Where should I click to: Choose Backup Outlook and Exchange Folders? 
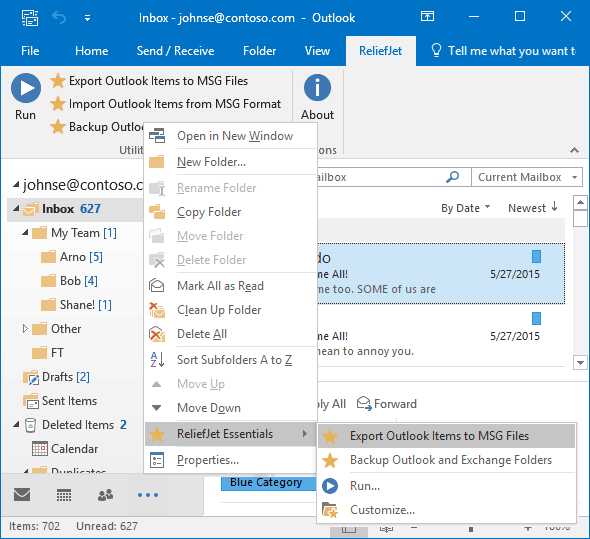pyautogui.click(x=446, y=460)
